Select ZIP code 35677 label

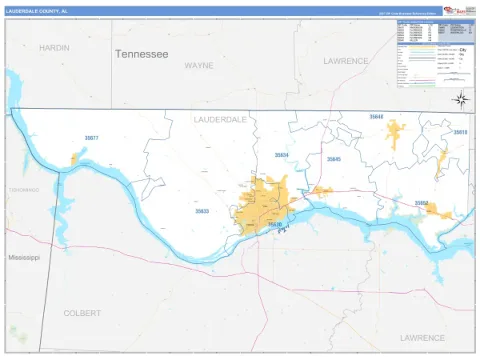click(92, 138)
